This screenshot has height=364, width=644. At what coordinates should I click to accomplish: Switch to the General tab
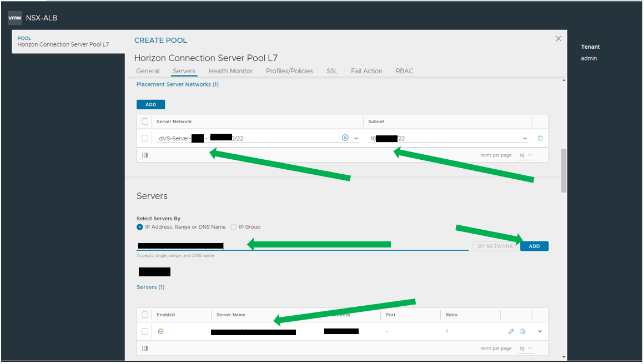pos(148,71)
